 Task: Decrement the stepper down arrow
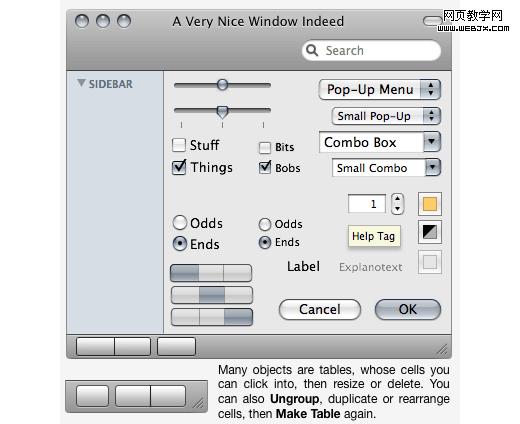pyautogui.click(x=397, y=209)
